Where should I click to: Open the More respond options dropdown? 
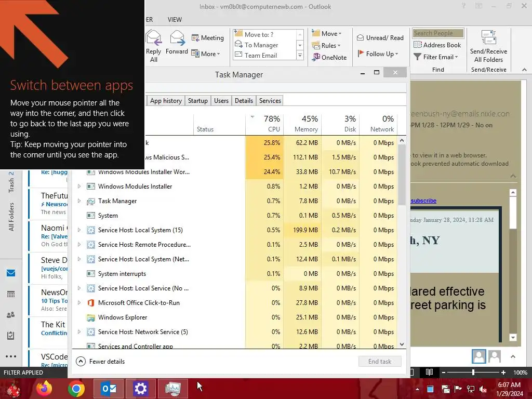click(x=206, y=54)
